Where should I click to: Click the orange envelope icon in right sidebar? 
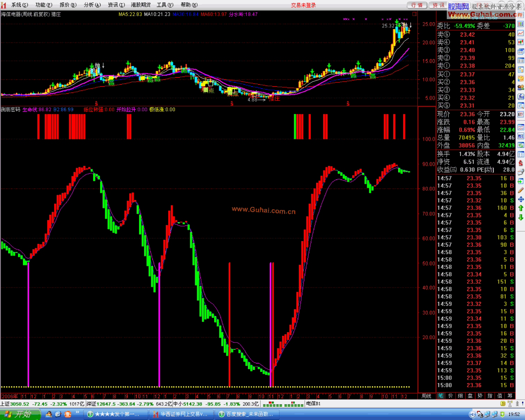520,79
